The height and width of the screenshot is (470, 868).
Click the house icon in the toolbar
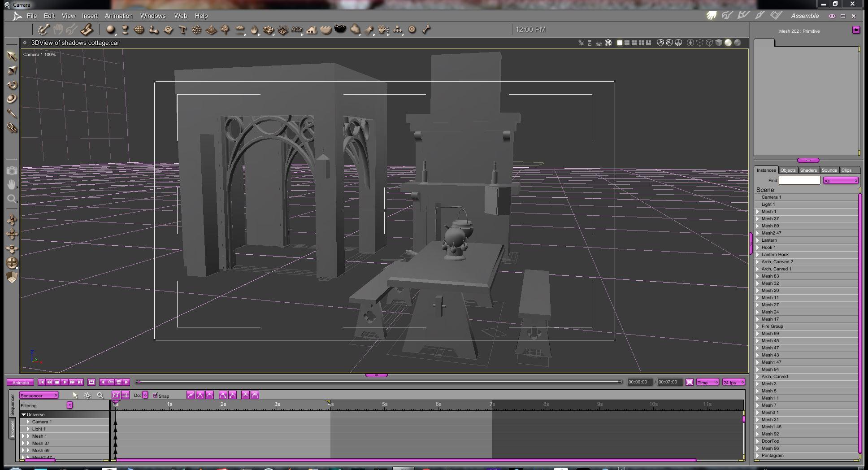click(312, 30)
